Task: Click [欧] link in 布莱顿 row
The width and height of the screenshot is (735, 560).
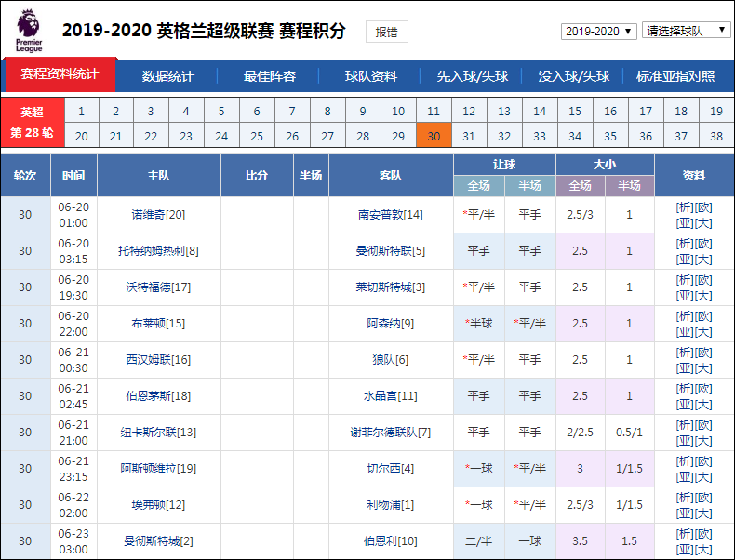Action: pos(703,316)
